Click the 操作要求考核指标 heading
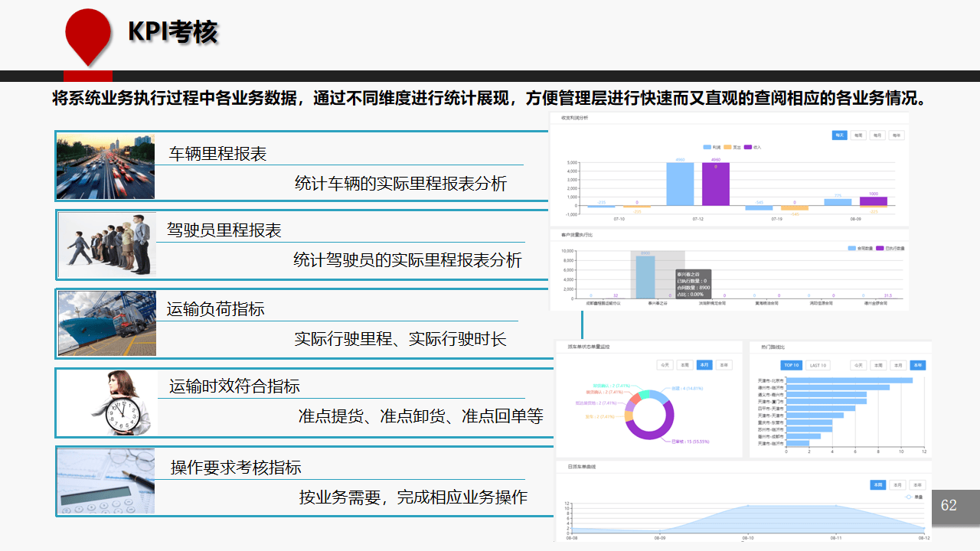The width and height of the screenshot is (980, 551). tap(236, 468)
